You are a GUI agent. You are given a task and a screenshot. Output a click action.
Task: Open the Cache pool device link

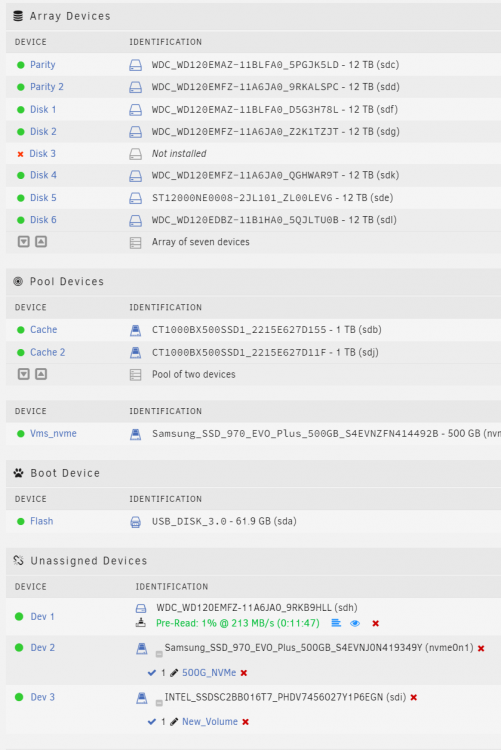[x=44, y=330]
